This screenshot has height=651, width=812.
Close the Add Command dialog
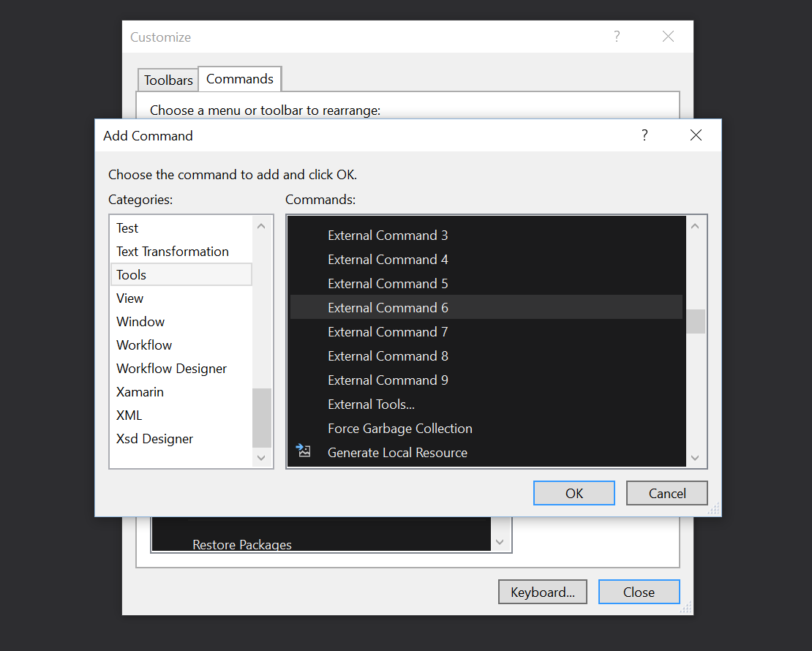coord(696,135)
